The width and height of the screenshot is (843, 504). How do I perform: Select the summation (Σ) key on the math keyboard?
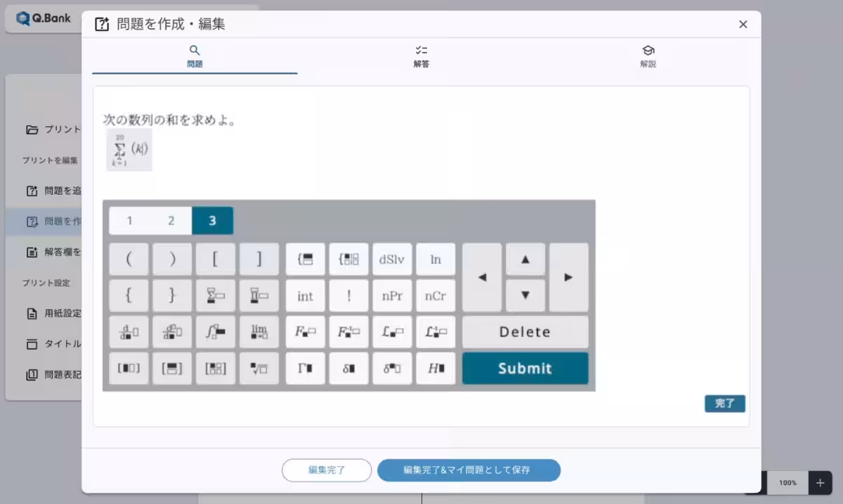tap(216, 295)
